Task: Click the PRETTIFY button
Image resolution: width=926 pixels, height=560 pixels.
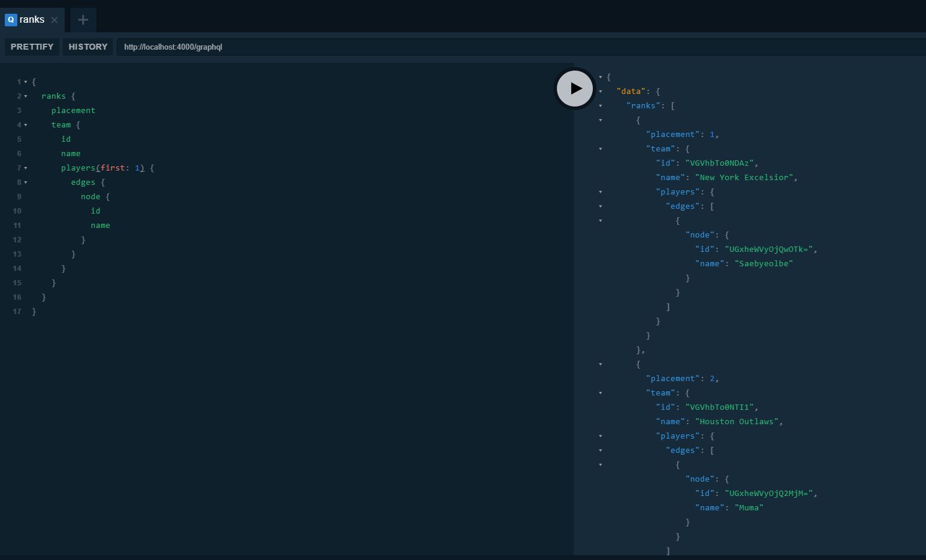Action: [32, 47]
